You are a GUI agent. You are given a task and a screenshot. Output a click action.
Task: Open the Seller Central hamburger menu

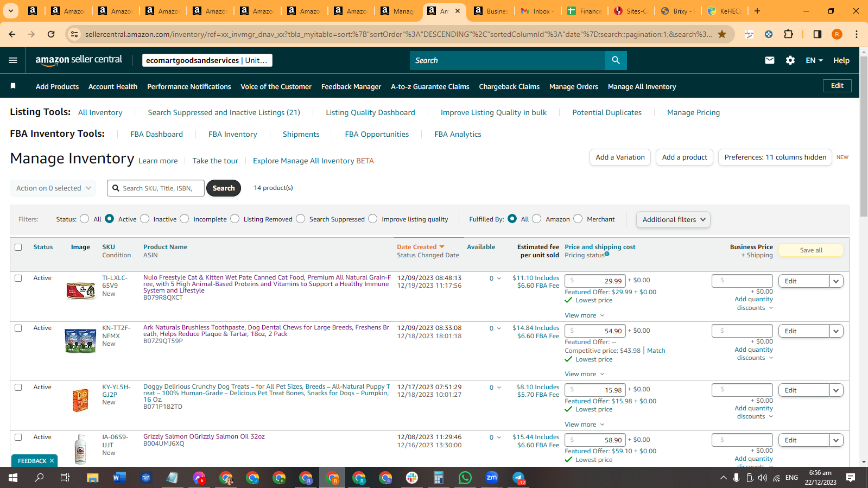point(13,60)
